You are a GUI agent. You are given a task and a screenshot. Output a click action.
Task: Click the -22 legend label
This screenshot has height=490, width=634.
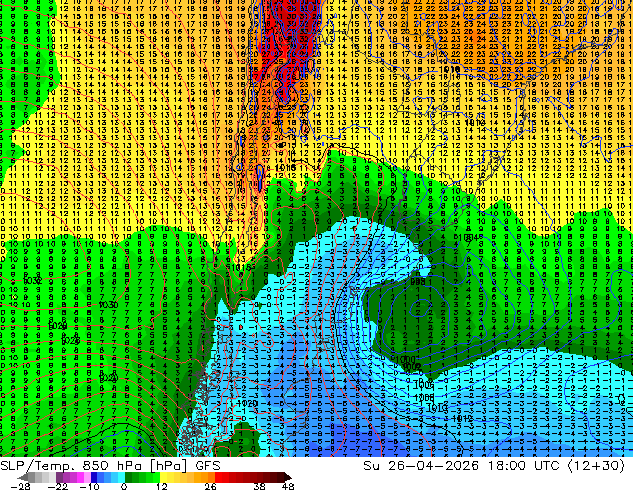(x=58, y=486)
